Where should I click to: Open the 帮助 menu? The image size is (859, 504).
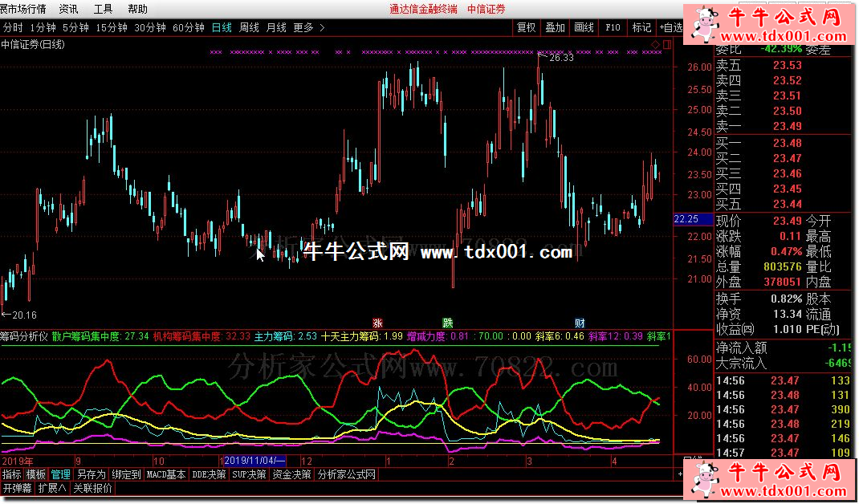click(137, 10)
